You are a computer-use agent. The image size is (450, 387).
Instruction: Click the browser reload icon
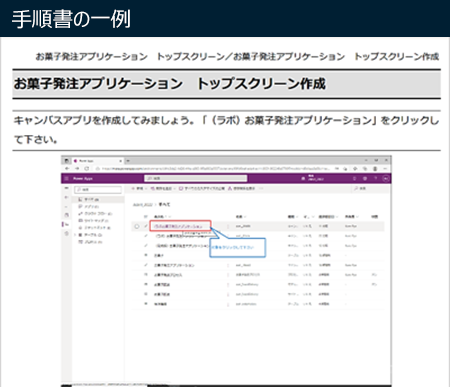point(87,169)
